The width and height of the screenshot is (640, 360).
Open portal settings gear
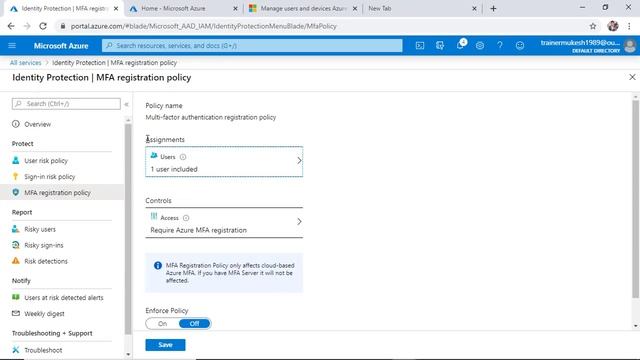pyautogui.click(x=480, y=46)
